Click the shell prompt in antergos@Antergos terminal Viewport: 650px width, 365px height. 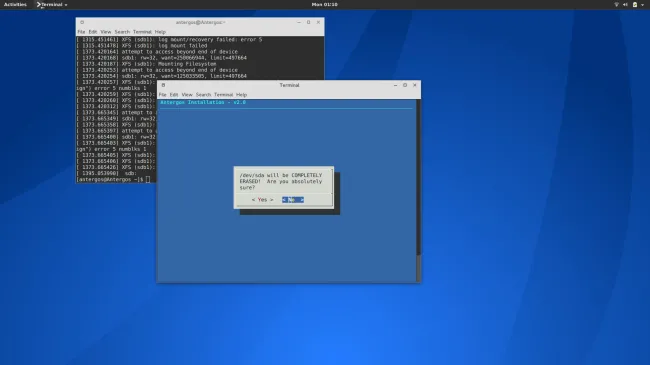click(x=111, y=179)
